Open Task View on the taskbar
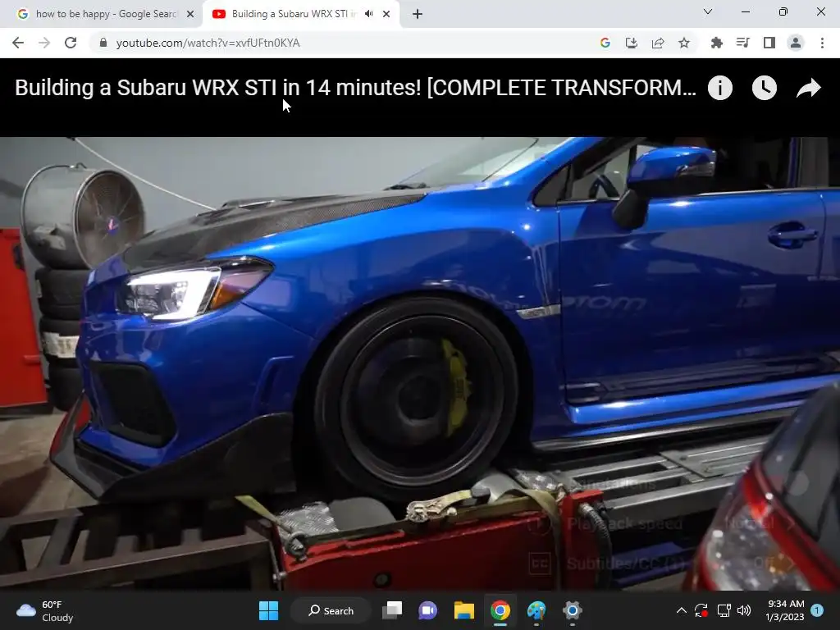 pyautogui.click(x=392, y=610)
